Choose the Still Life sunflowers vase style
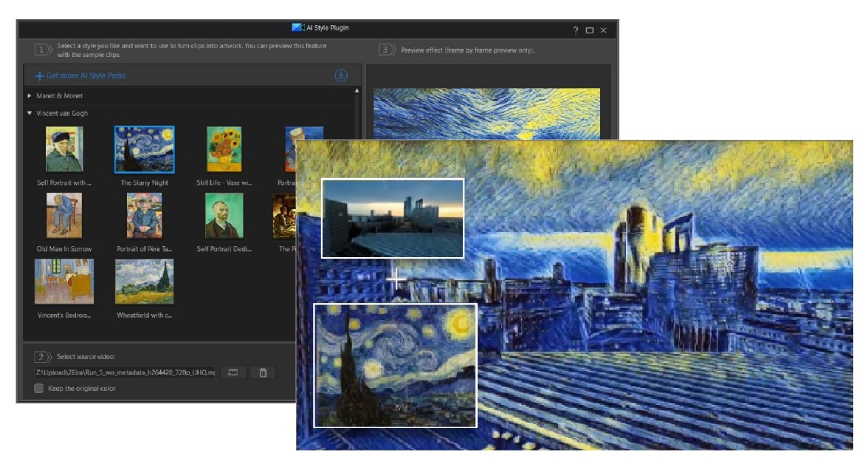The height and width of the screenshot is (464, 868). pos(224,149)
